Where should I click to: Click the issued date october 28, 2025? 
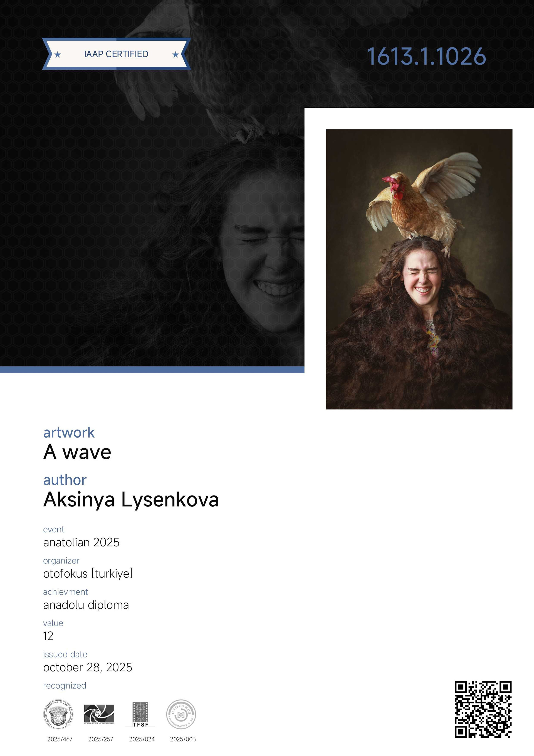pyautogui.click(x=88, y=667)
